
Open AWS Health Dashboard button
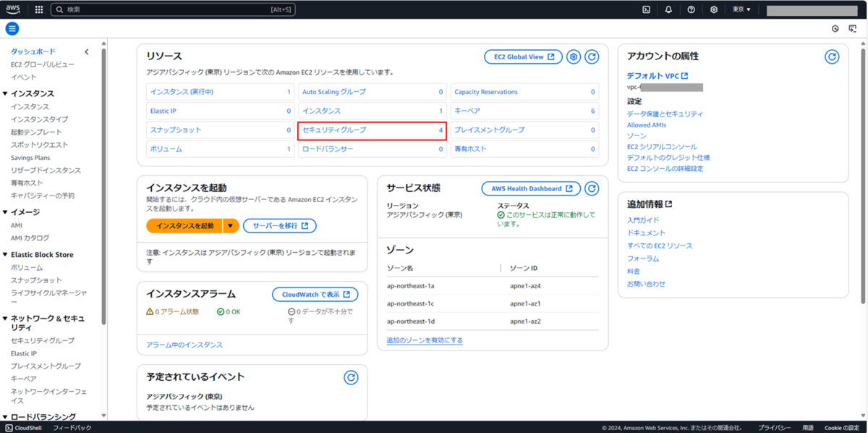(x=531, y=188)
